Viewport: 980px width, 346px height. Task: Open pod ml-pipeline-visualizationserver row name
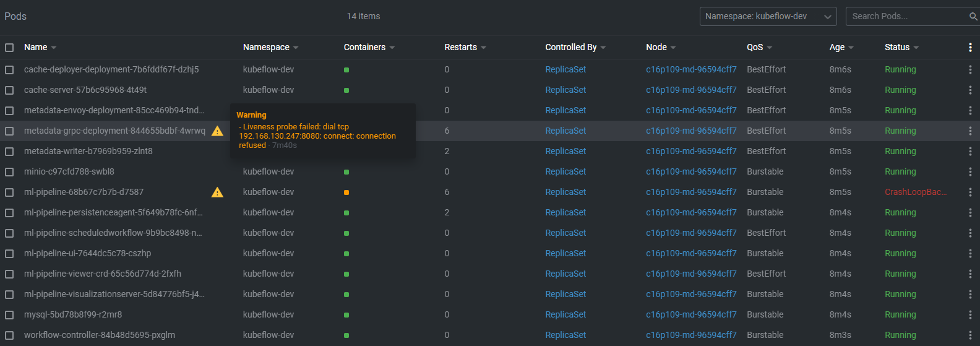[114, 295]
